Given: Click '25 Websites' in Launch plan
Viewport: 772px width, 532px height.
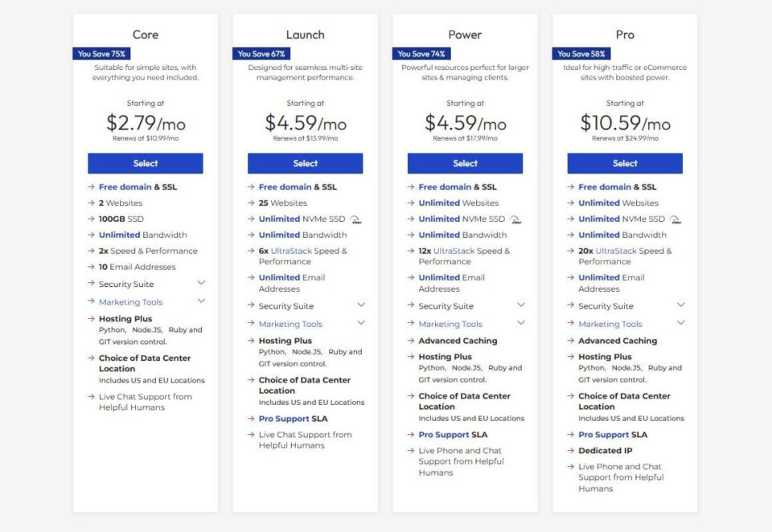Looking at the screenshot, I should (x=282, y=203).
